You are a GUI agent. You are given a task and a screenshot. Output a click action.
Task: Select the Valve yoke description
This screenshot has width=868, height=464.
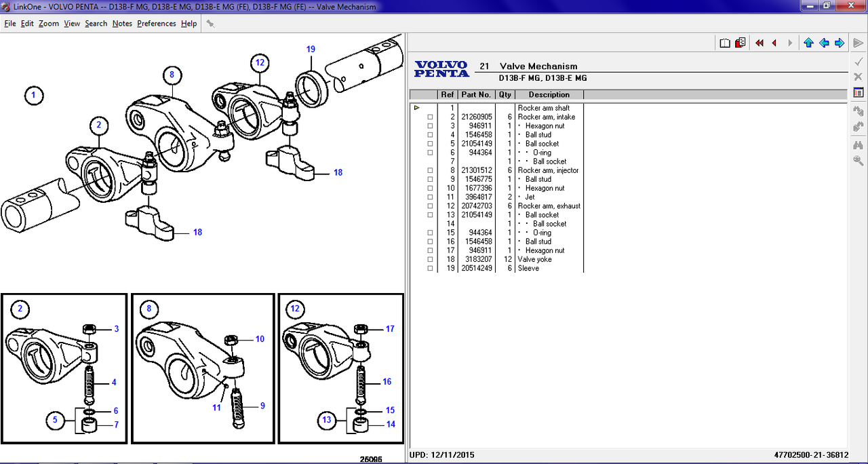coord(535,259)
